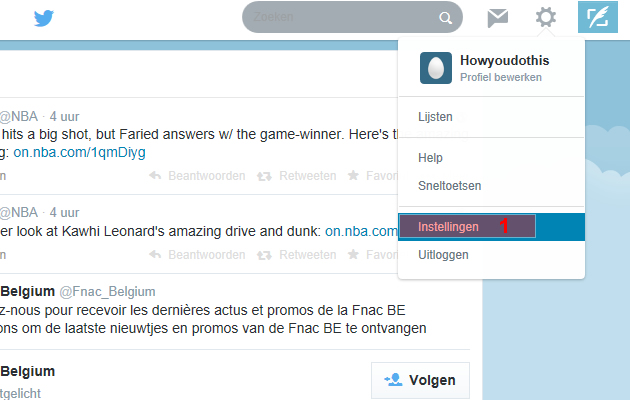Image resolution: width=630 pixels, height=400 pixels.
Task: Open direct messages envelope icon
Action: 498,18
